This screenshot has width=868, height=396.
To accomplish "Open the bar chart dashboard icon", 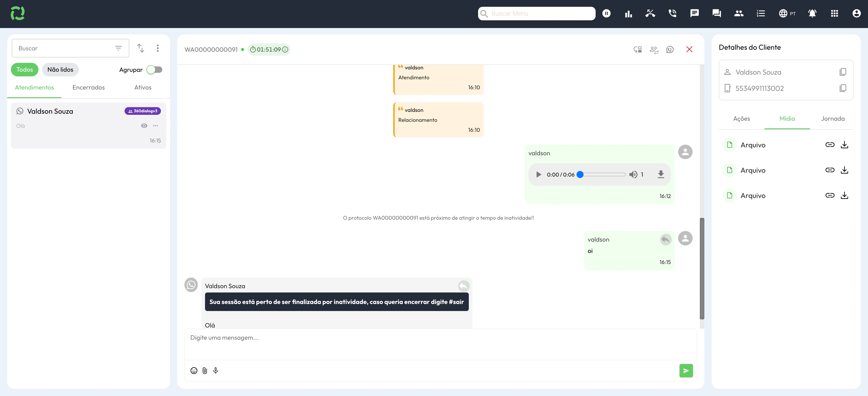I will pos(628,14).
